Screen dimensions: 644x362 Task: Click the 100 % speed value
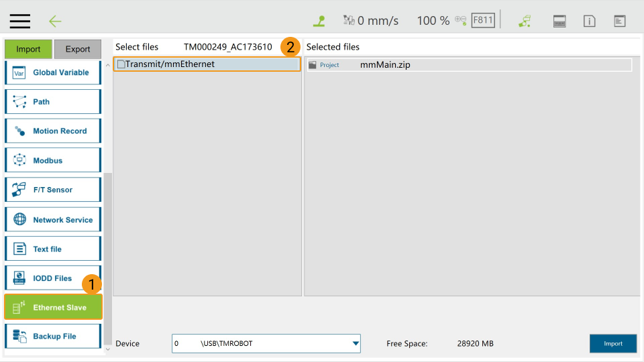pyautogui.click(x=433, y=21)
